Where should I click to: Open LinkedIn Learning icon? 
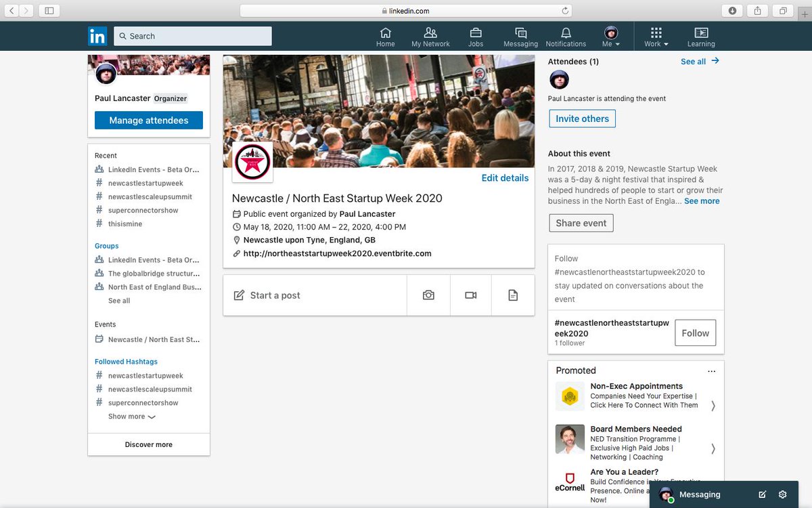coord(701,37)
